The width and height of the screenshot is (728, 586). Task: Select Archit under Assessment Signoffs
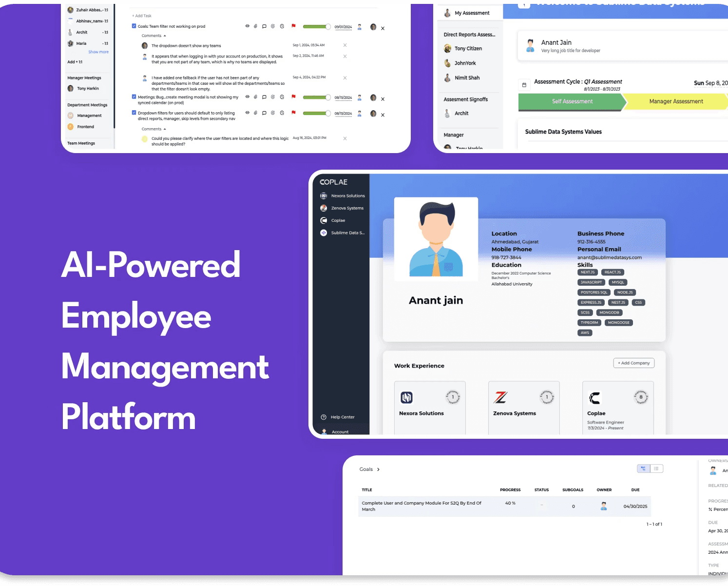[456, 114]
